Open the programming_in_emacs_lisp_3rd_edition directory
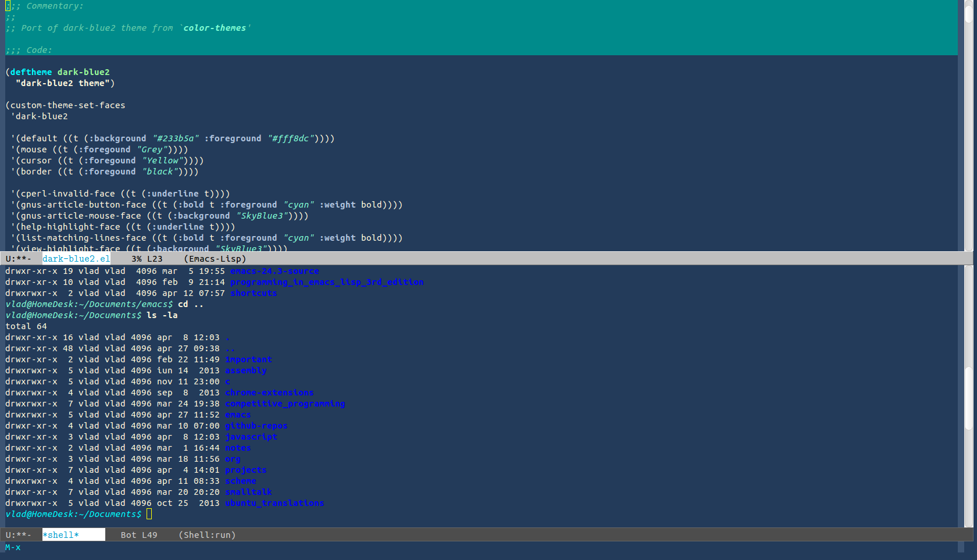Image resolution: width=977 pixels, height=560 pixels. click(x=327, y=282)
